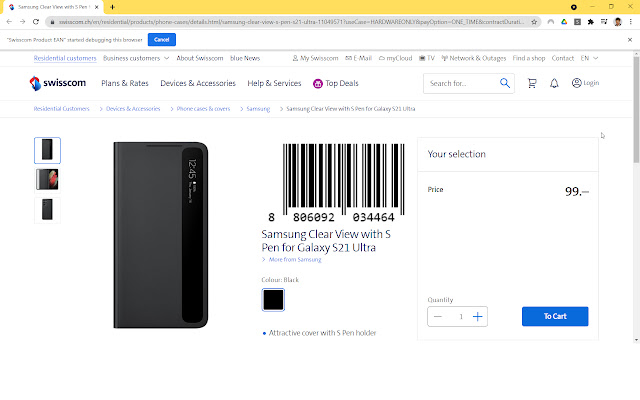Viewport: 640px width, 400px height.
Task: Click the main product image
Action: point(161,235)
